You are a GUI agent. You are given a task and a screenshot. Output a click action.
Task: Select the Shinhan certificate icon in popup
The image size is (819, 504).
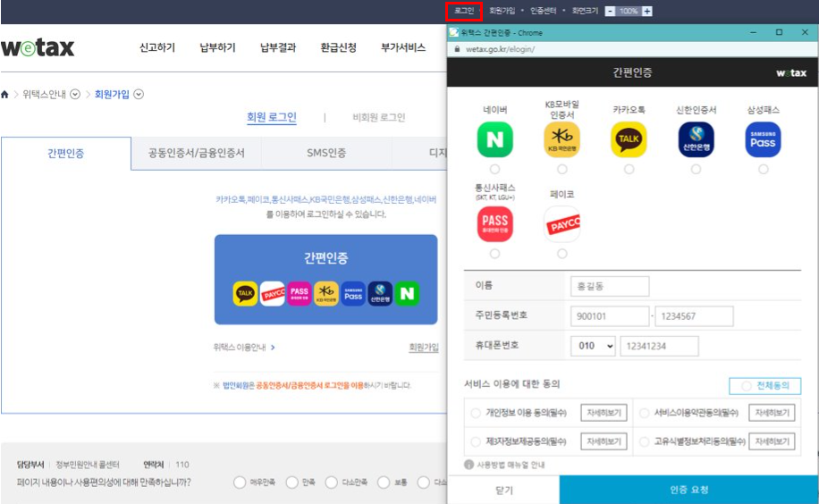tap(696, 139)
